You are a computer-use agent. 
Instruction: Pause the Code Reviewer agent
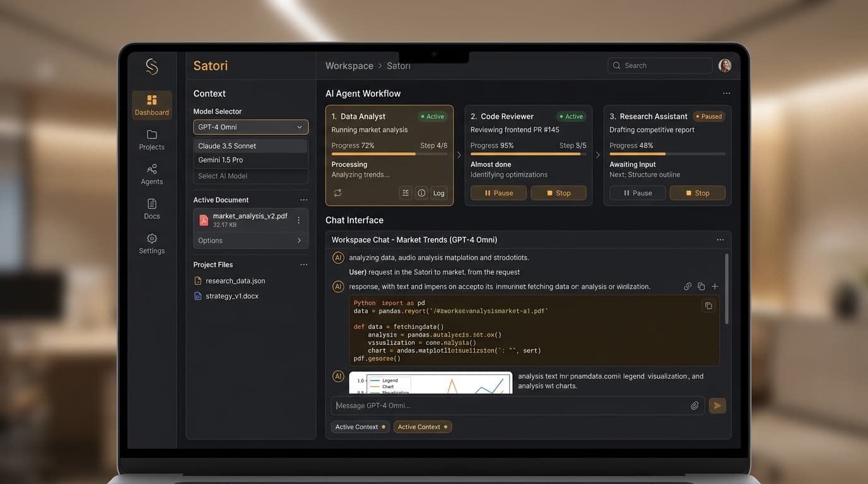(498, 193)
